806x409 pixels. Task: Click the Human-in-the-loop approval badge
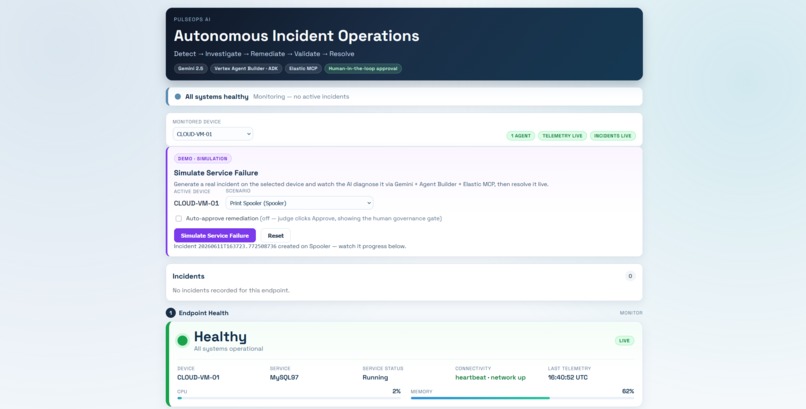tap(363, 68)
